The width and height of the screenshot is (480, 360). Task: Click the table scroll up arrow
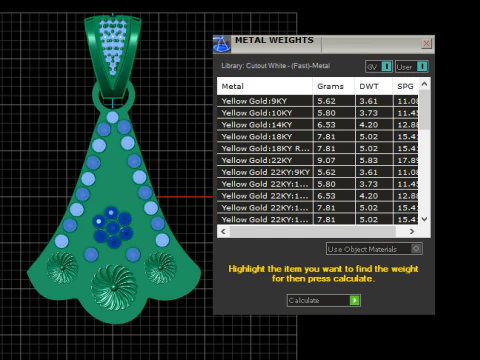pos(424,84)
